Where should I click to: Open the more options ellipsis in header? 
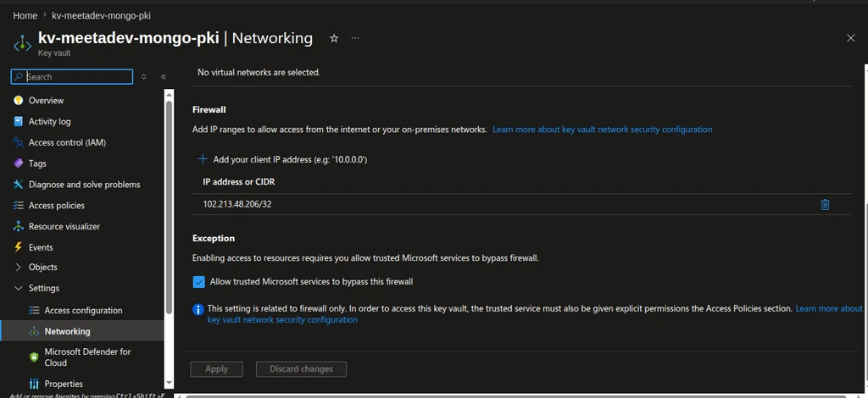(355, 38)
